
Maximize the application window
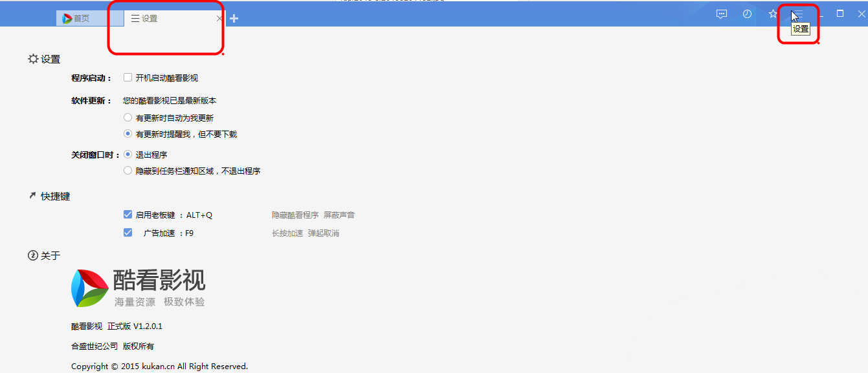840,14
